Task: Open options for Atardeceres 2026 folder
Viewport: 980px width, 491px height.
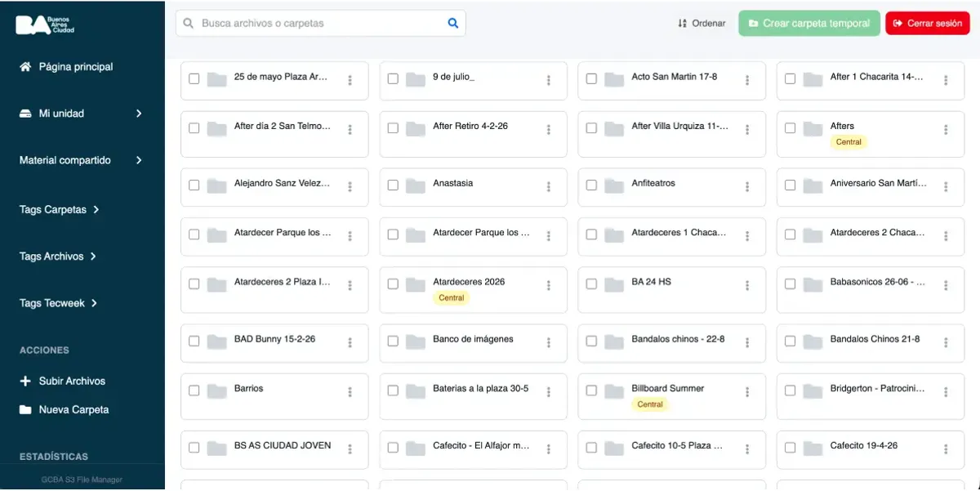Action: click(x=549, y=285)
